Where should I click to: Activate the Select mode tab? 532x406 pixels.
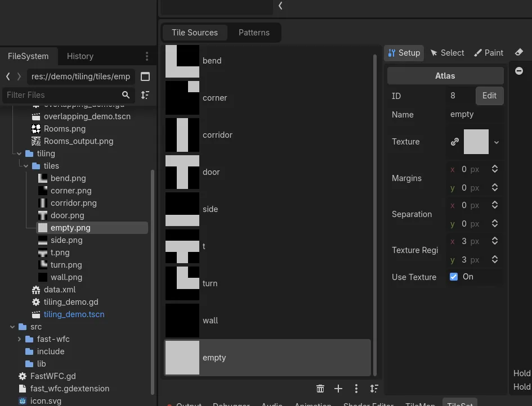click(x=447, y=53)
